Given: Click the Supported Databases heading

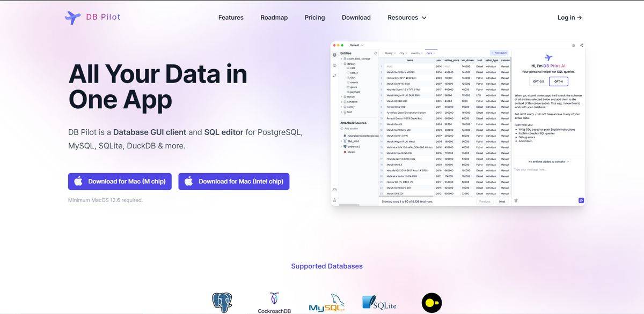Looking at the screenshot, I should point(326,266).
